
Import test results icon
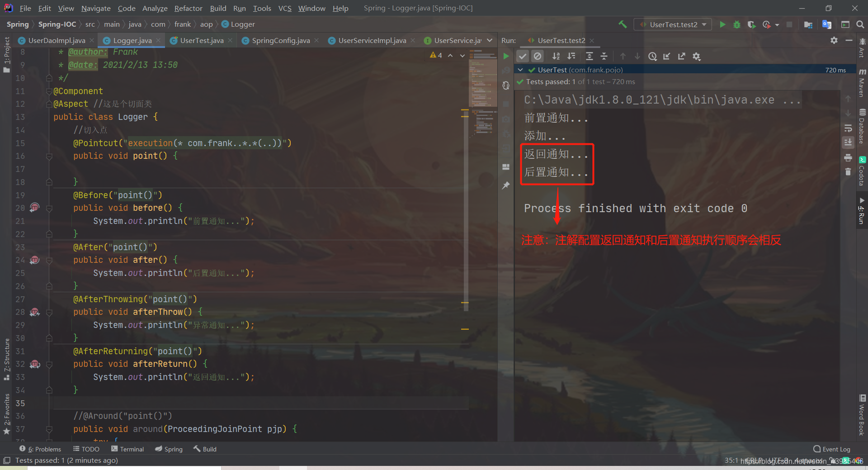tap(667, 56)
